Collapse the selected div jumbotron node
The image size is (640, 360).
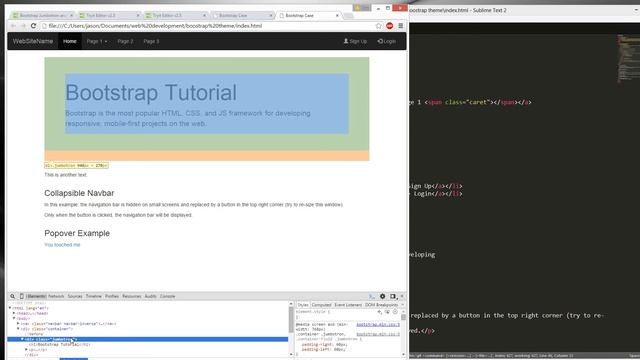click(x=22, y=339)
